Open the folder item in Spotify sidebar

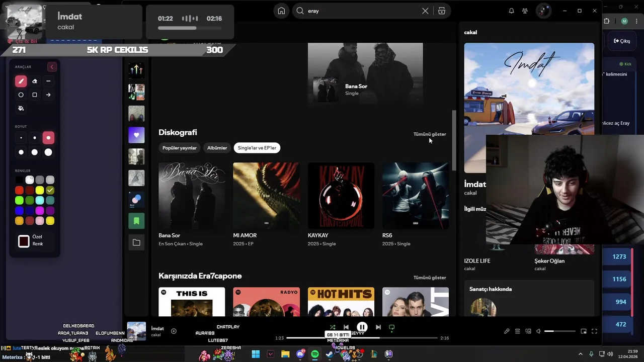click(x=136, y=242)
